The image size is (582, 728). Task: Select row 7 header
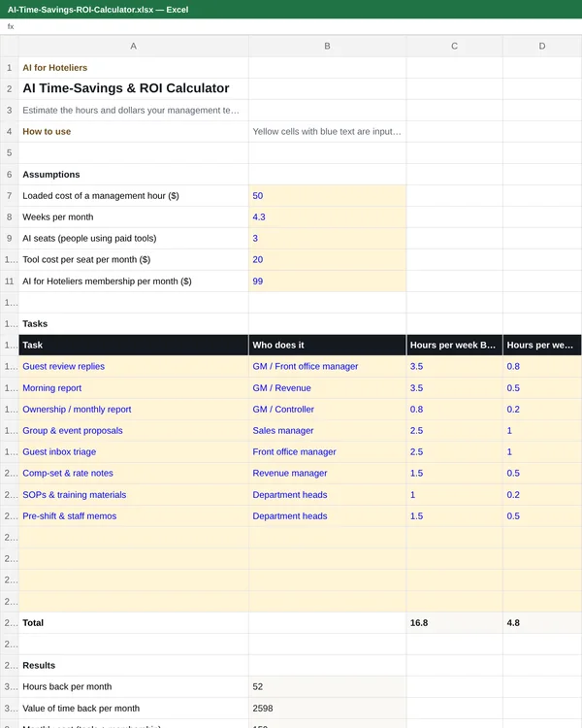10,195
